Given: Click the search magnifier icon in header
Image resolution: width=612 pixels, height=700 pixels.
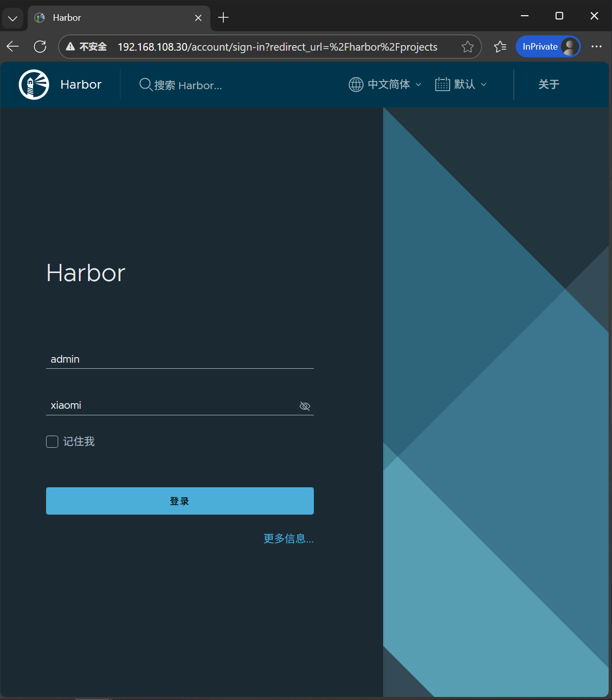Looking at the screenshot, I should (145, 85).
